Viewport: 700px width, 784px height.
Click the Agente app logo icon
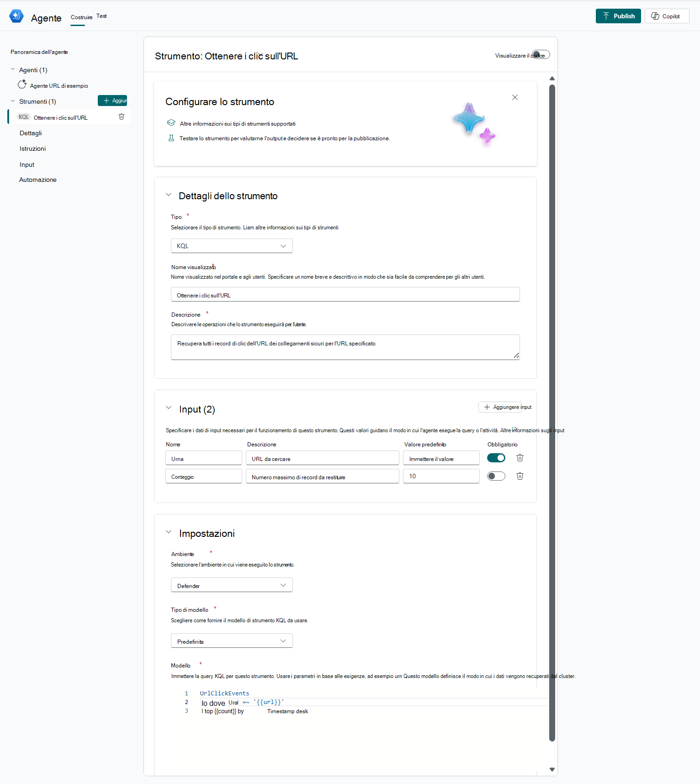coord(16,16)
